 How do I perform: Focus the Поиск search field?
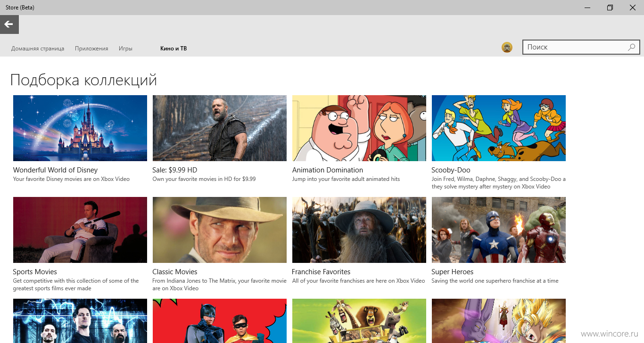581,47
